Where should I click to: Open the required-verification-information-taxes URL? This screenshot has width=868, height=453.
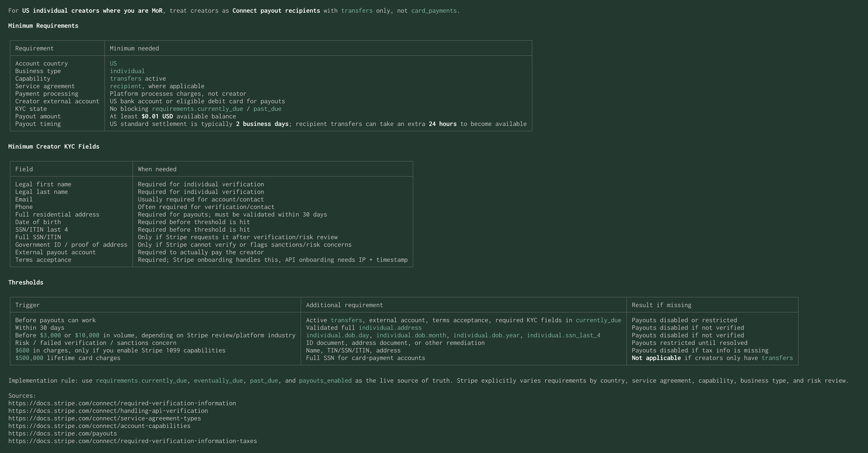(x=133, y=441)
